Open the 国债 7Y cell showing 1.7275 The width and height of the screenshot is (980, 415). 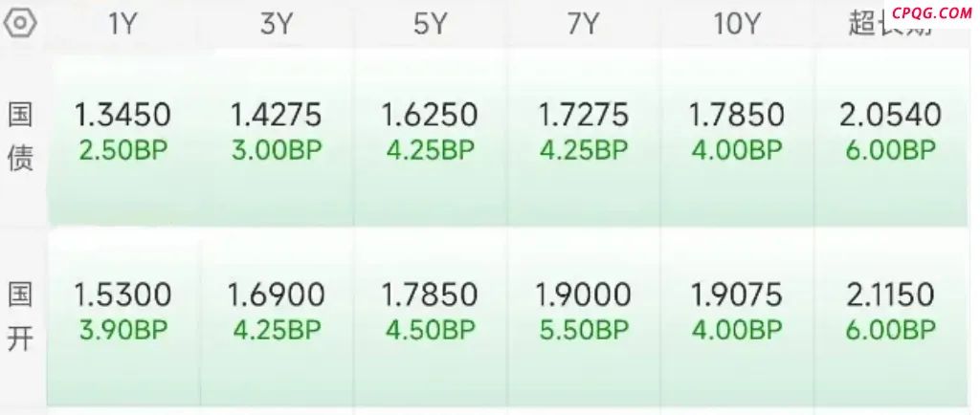(583, 138)
